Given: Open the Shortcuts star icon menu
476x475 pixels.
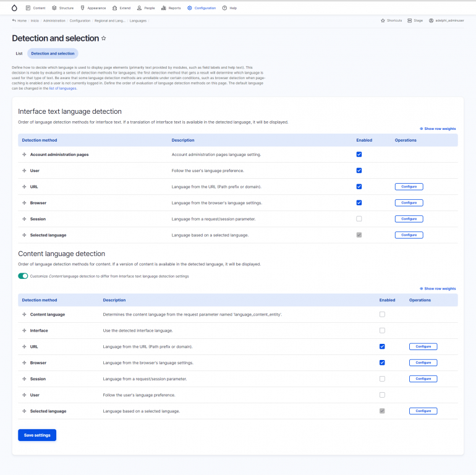Looking at the screenshot, I should click(x=383, y=20).
